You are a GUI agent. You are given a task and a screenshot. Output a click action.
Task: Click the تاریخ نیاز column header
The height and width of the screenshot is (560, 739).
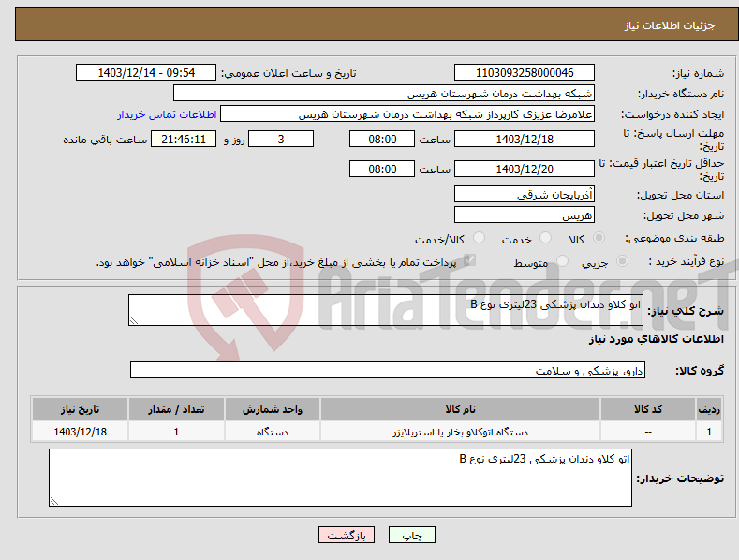pyautogui.click(x=81, y=409)
